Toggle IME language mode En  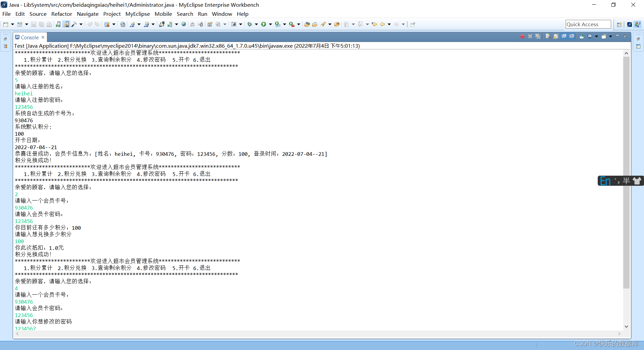click(605, 181)
